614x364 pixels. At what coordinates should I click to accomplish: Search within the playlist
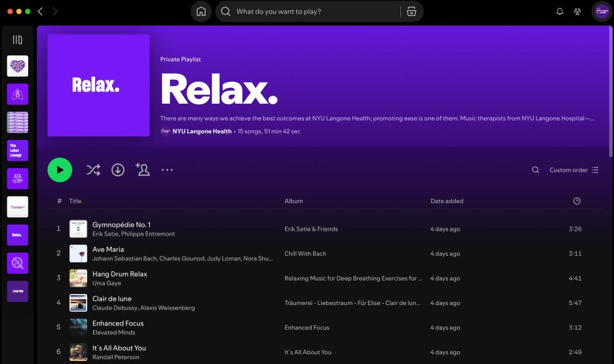point(535,170)
